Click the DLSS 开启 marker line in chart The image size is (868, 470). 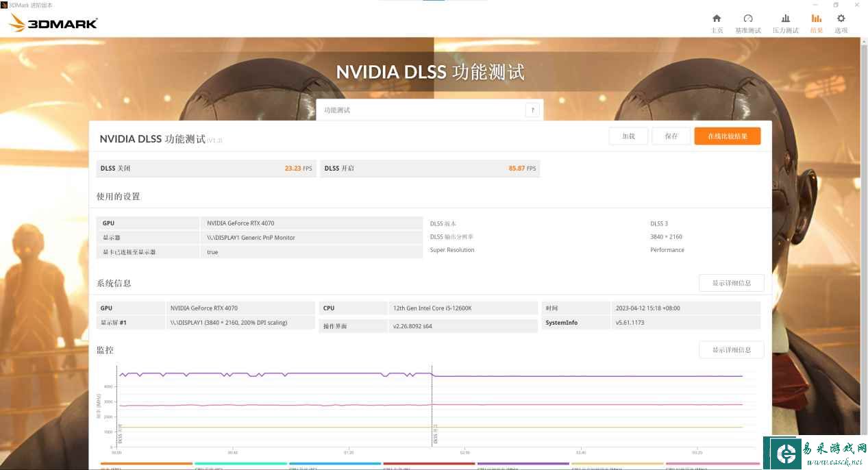(x=432, y=408)
